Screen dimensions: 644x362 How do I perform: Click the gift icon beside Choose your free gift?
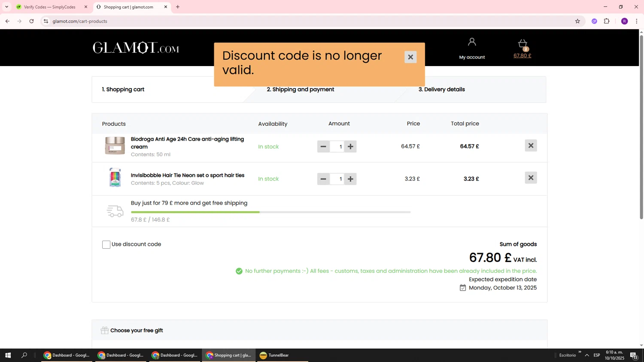[x=104, y=330]
